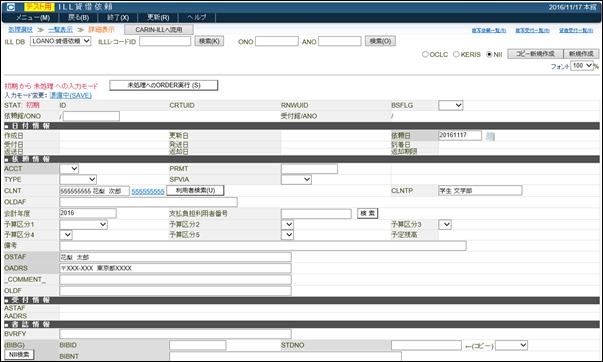Expand the SPVIA dropdown
The width and height of the screenshot is (603, 362).
point(296,179)
